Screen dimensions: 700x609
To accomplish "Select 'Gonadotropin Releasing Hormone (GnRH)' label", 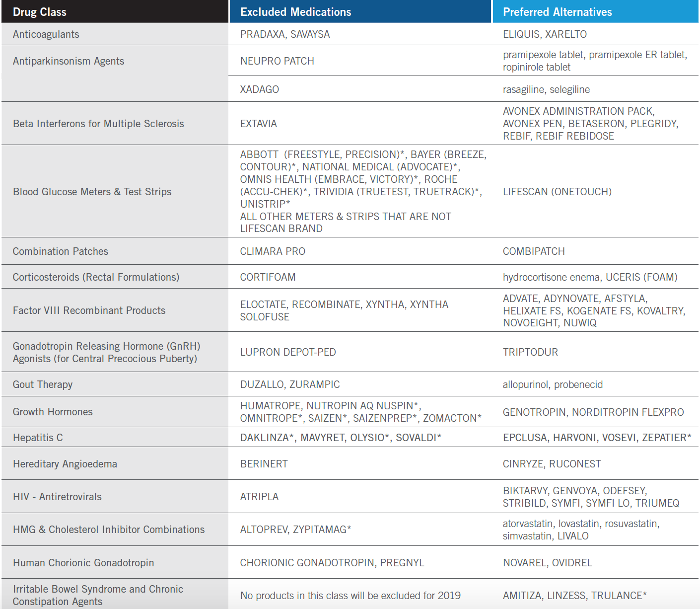I will pyautogui.click(x=107, y=352).
